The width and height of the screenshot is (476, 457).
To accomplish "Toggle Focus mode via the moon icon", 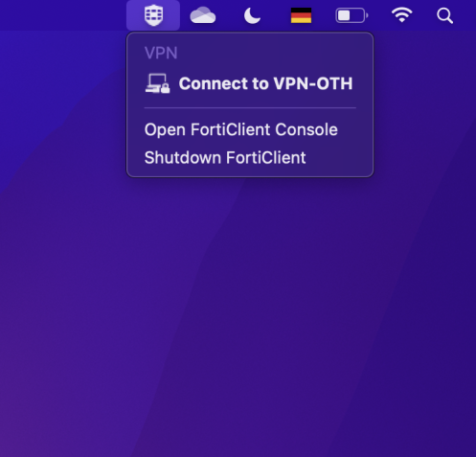I will click(x=252, y=15).
